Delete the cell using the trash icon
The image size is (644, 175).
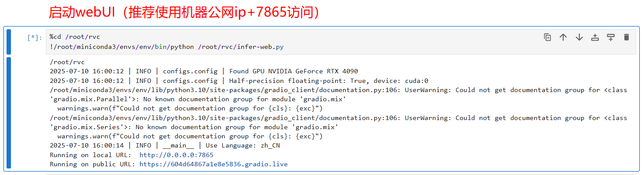626,37
